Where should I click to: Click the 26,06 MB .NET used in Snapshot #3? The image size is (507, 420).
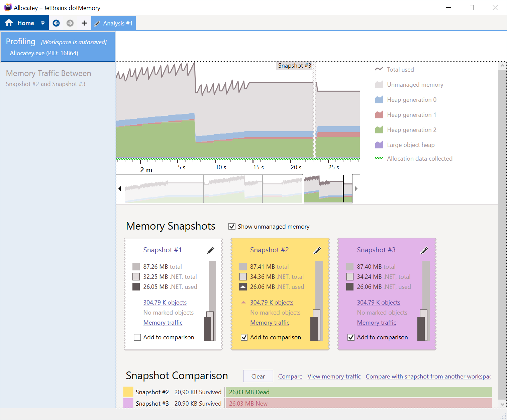point(384,287)
